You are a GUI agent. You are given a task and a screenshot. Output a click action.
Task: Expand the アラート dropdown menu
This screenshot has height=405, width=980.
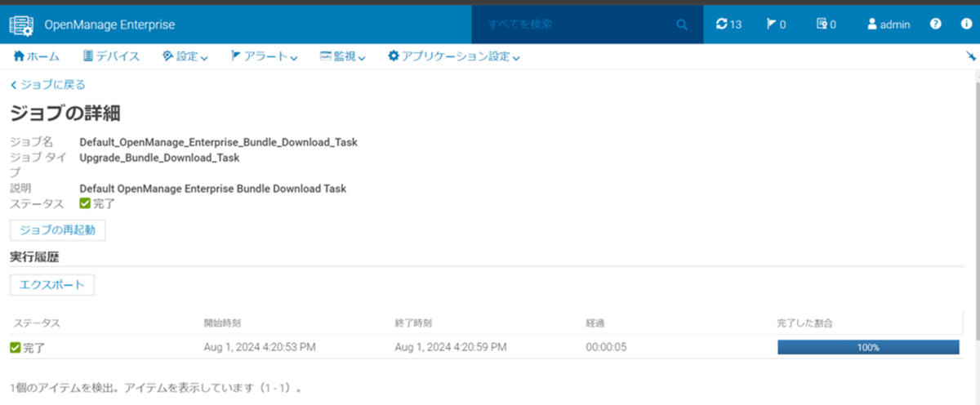[x=264, y=56]
